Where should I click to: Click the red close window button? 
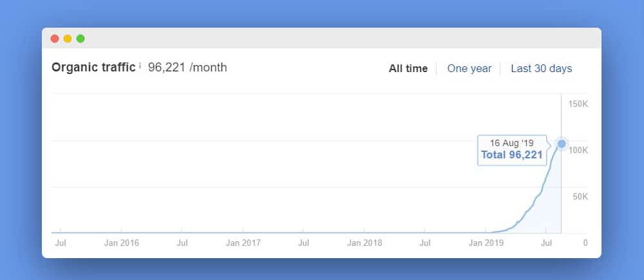click(x=55, y=39)
